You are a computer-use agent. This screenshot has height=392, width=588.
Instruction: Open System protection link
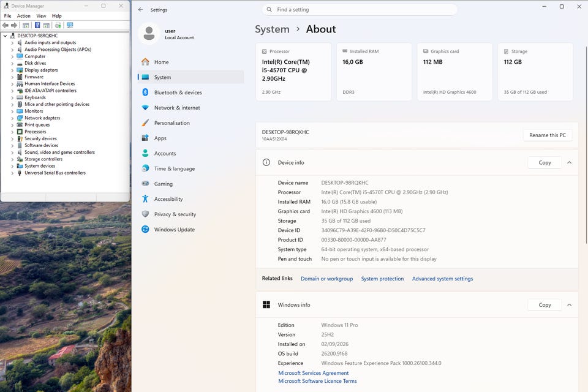382,279
